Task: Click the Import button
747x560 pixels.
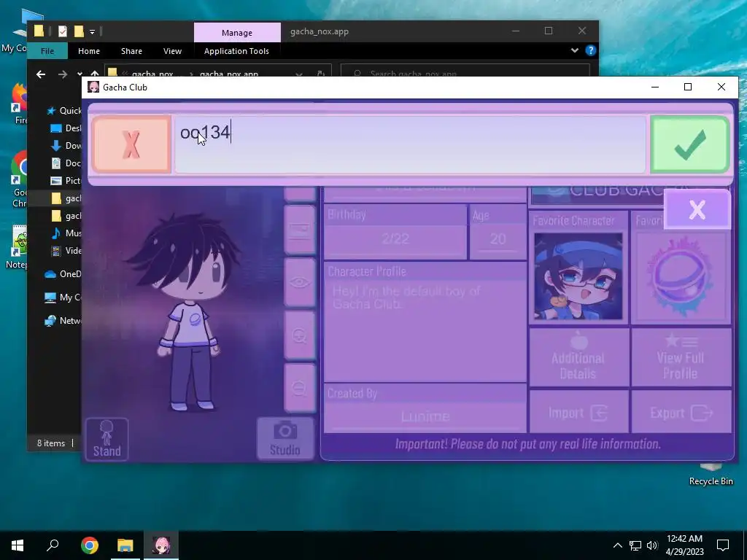Action: [x=578, y=413]
